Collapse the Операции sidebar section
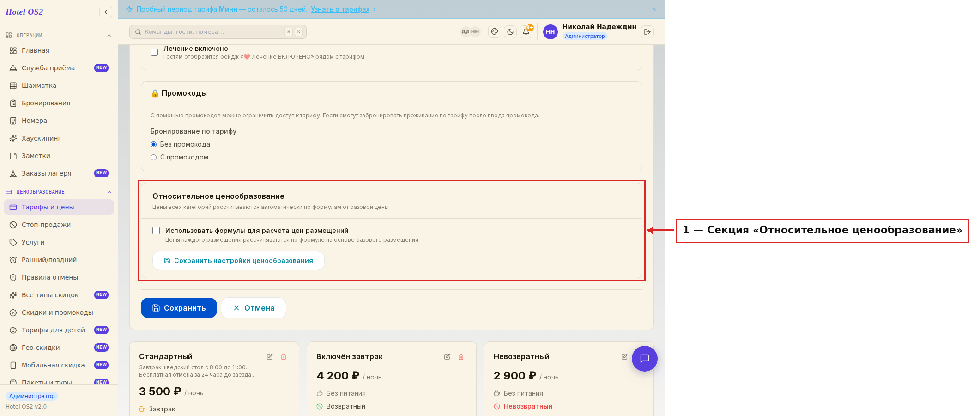 point(109,35)
